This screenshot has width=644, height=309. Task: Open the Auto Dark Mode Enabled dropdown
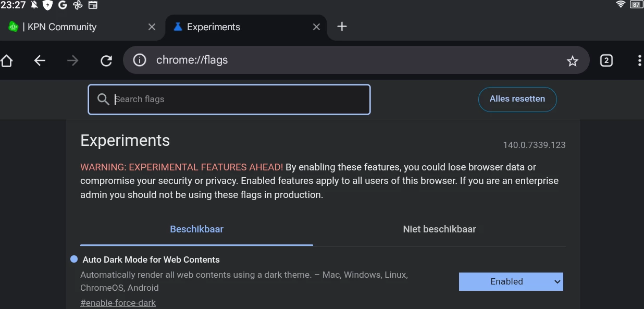pyautogui.click(x=511, y=282)
